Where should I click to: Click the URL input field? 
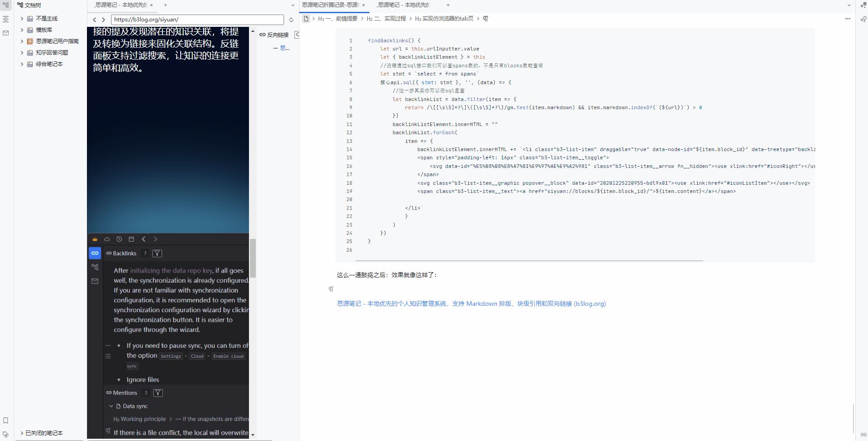pyautogui.click(x=197, y=20)
